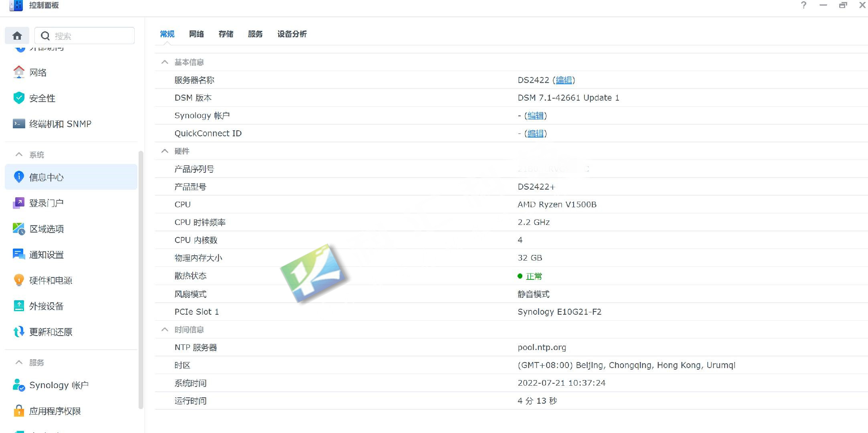
Task: Select the 静音模式 fan mode value
Action: pos(534,294)
